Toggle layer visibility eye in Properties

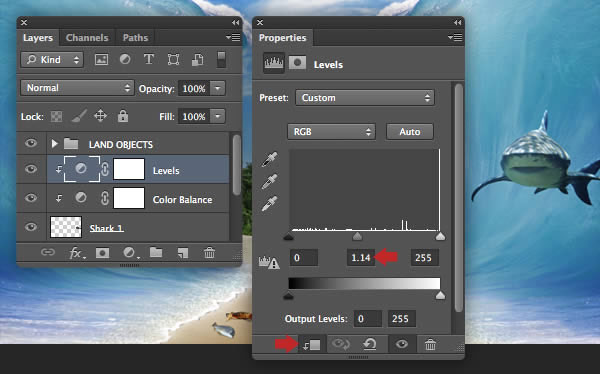coord(401,344)
